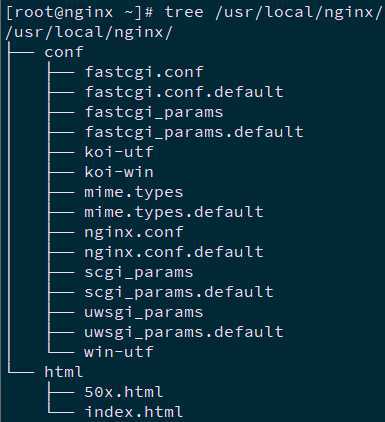Click the fastcgi_params entry
This screenshot has width=385, height=422.
coord(154,112)
